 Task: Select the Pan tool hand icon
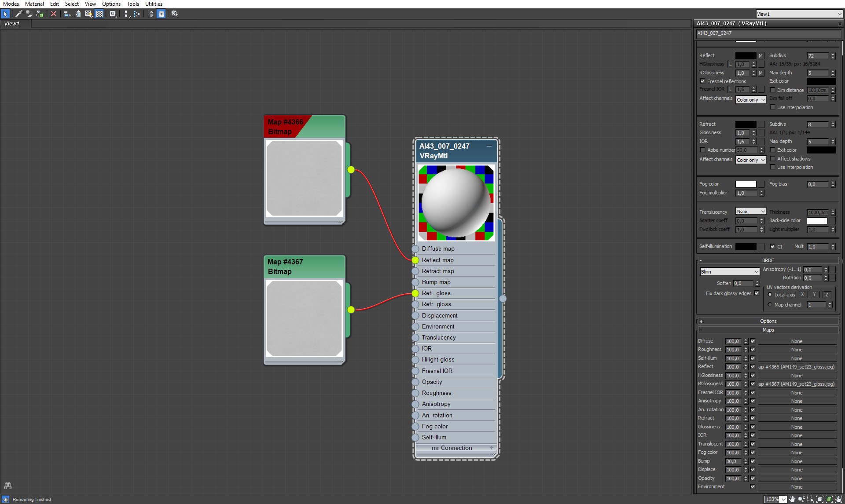792,499
